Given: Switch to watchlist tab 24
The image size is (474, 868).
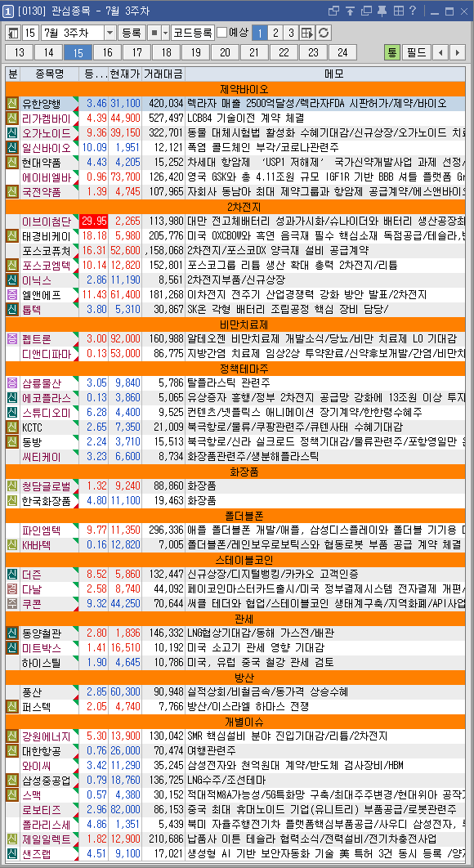Looking at the screenshot, I should click(x=342, y=52).
